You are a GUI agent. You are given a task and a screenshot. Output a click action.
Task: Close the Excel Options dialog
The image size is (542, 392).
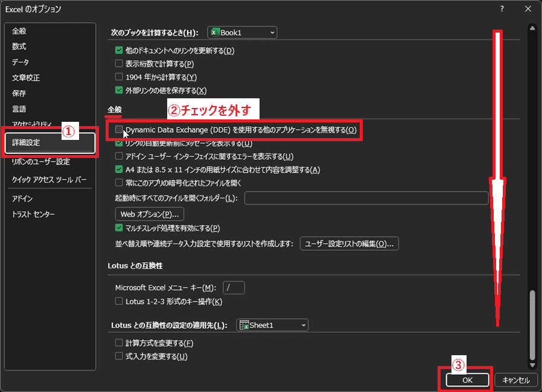click(528, 9)
